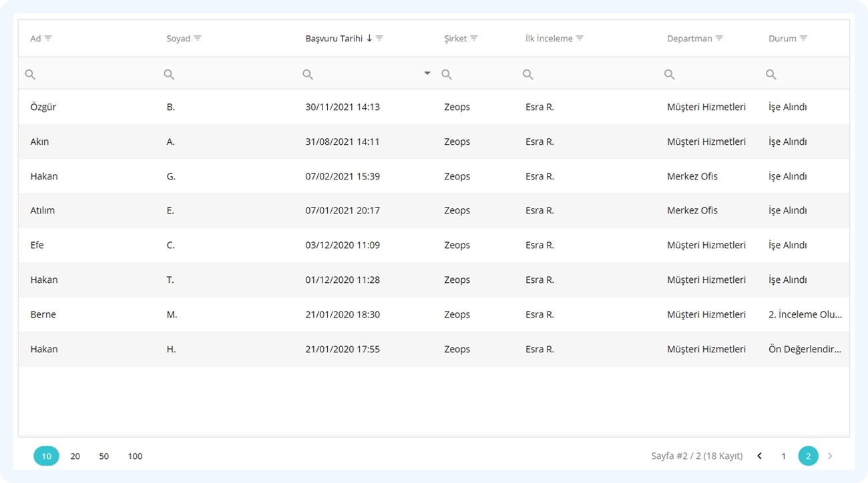
Task: Click surname M. in Berne row
Action: [172, 314]
